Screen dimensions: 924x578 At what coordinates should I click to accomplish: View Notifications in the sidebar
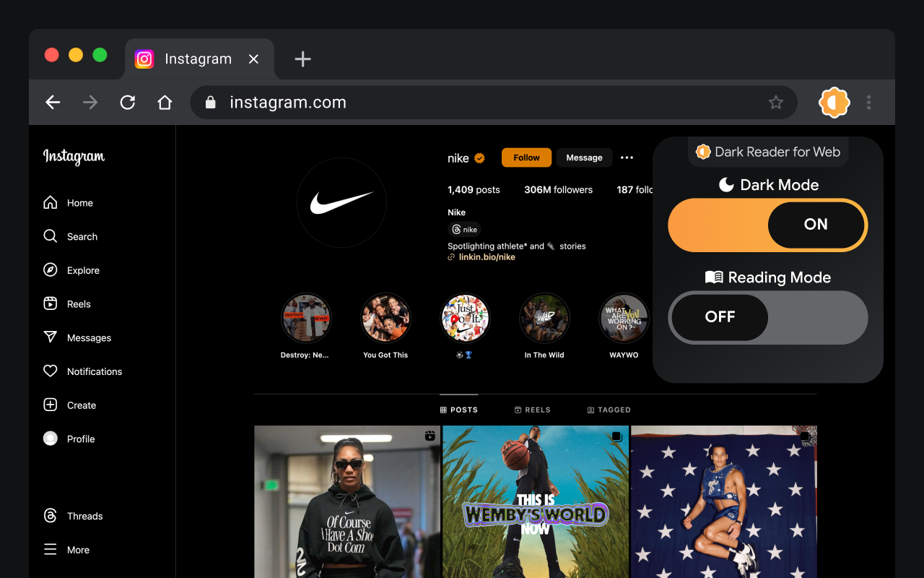point(82,371)
